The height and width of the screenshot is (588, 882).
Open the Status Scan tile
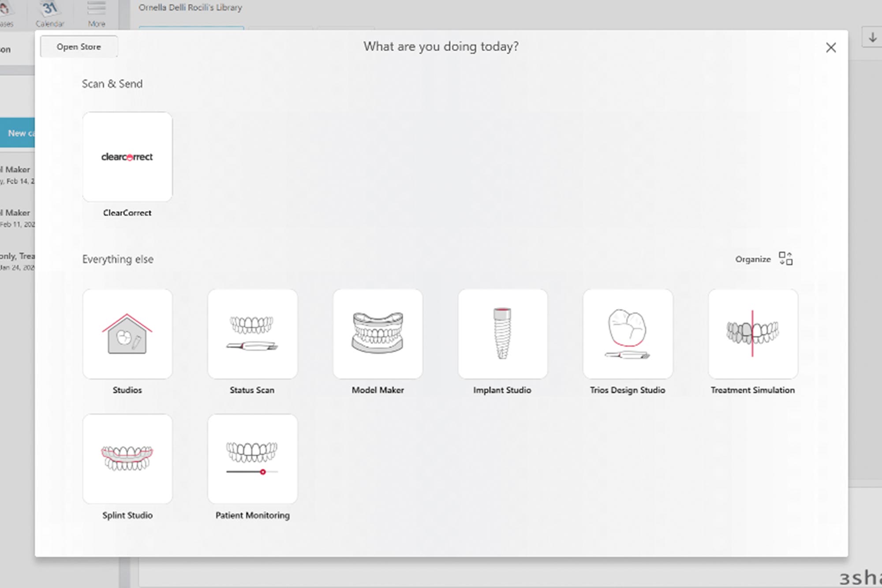click(253, 334)
